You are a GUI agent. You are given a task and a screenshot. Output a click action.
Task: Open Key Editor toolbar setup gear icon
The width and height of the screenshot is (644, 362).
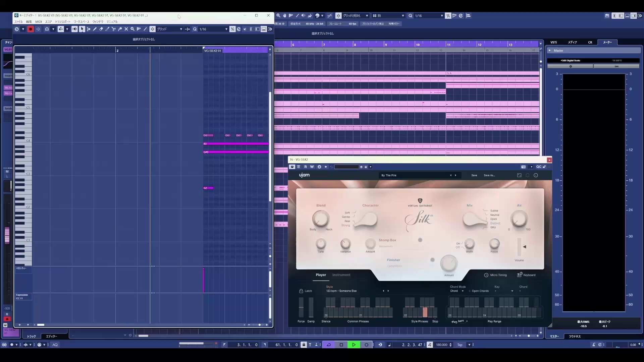point(270,29)
